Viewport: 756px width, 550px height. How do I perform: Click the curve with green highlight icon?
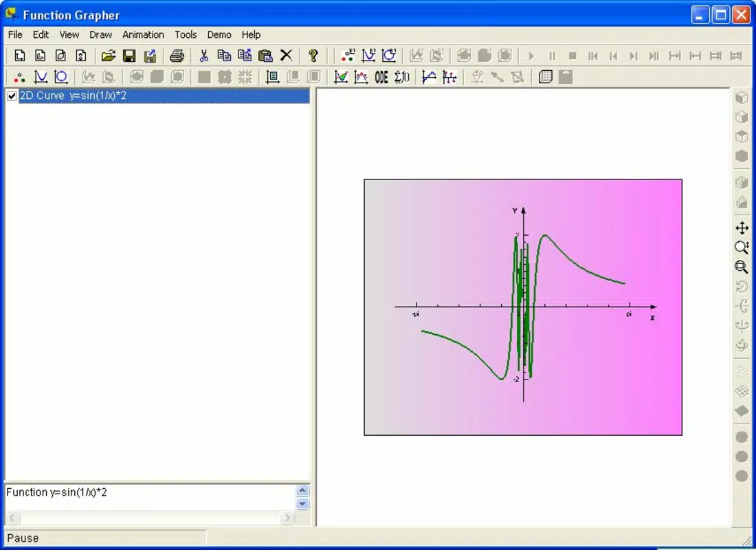tap(341, 77)
